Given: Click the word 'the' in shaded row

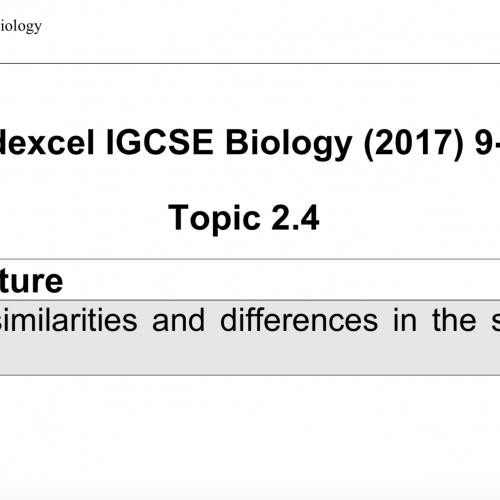Looking at the screenshot, I should [454, 320].
